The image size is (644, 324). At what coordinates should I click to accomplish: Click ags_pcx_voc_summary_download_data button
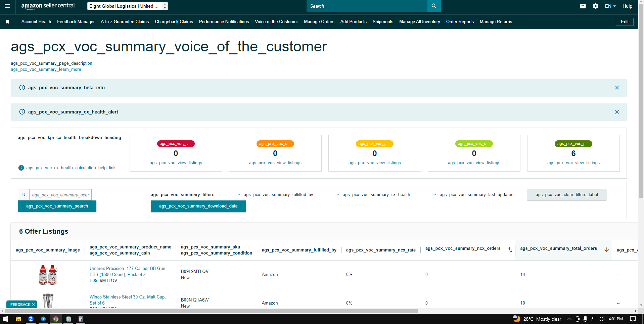pyautogui.click(x=198, y=206)
